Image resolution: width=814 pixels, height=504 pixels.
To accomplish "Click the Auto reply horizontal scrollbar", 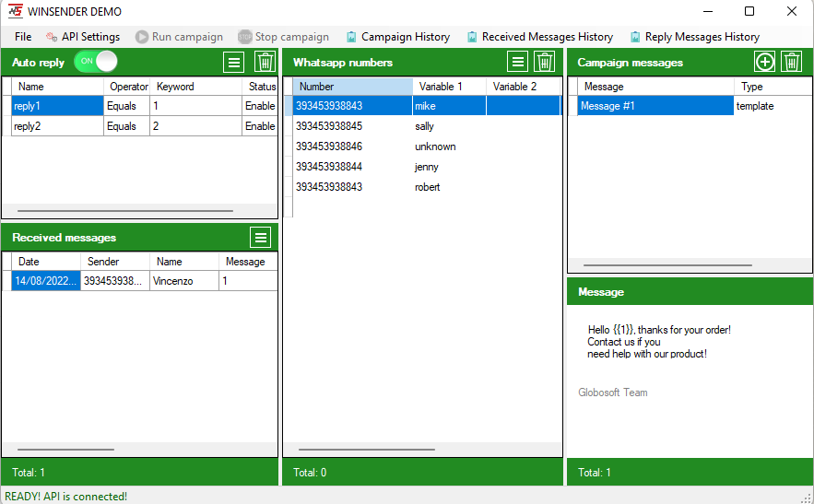I will pos(125,211).
